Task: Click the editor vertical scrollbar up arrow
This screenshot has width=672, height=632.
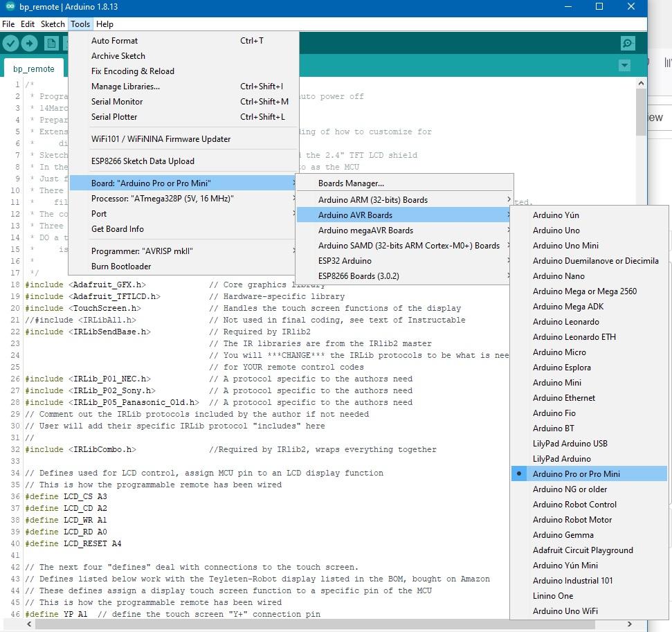Action: click(641, 83)
